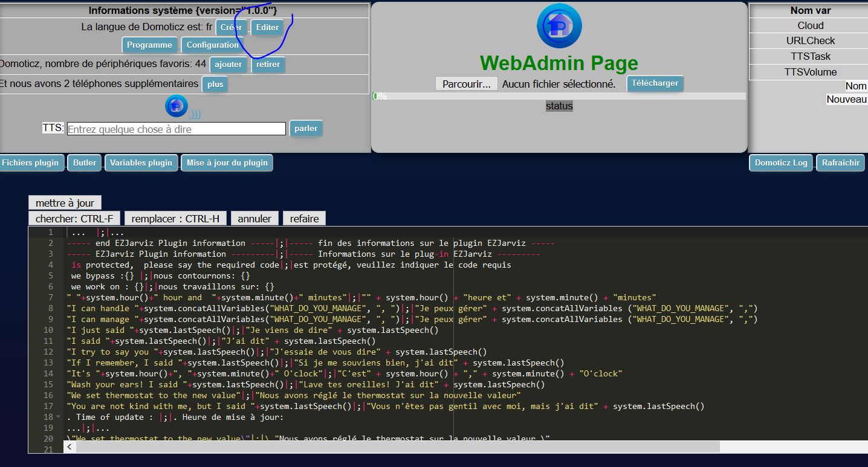Click the small speaker logo above TTS
Screen dimensions: 868x467
tap(177, 106)
